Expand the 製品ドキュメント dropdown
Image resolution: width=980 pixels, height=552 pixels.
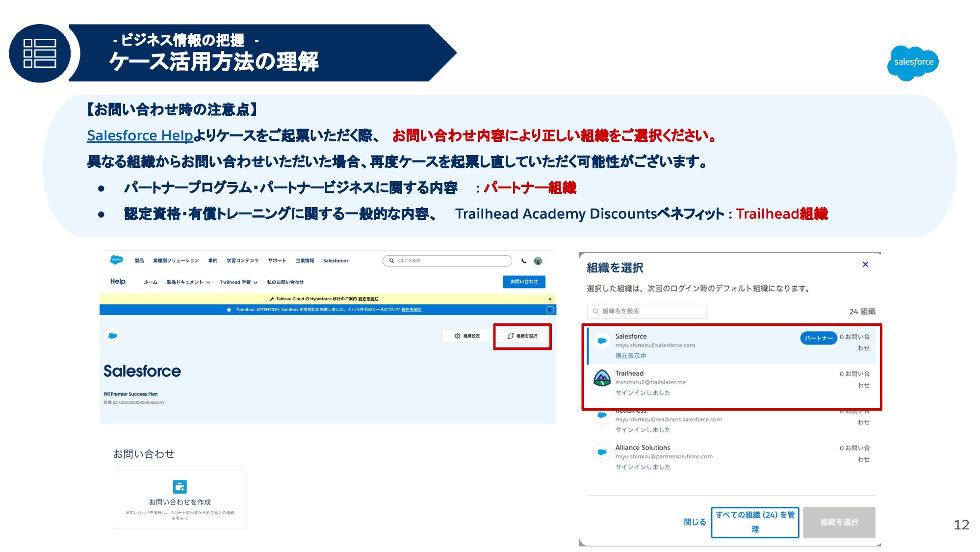coord(188,282)
